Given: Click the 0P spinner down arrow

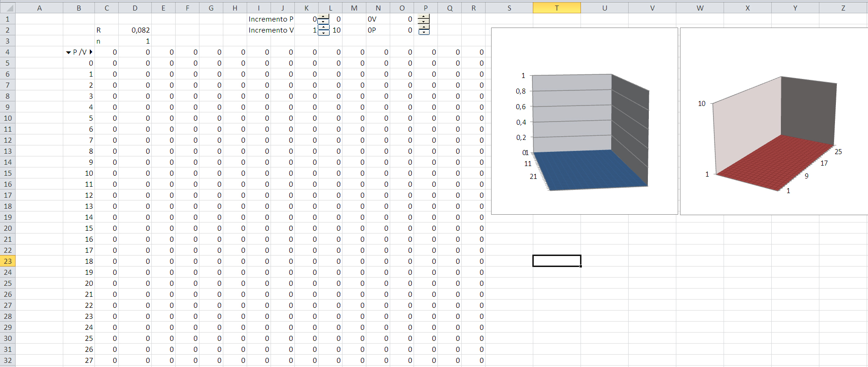Looking at the screenshot, I should 424,33.
